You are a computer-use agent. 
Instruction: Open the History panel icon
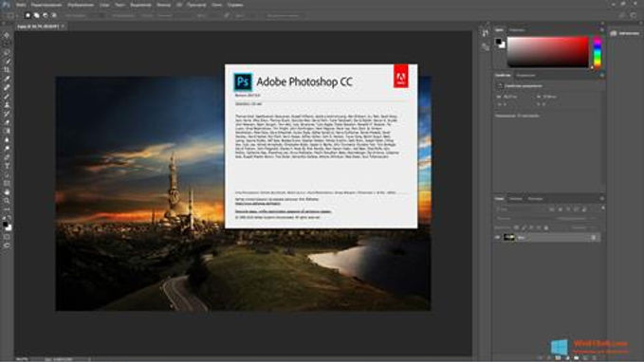coord(486,33)
